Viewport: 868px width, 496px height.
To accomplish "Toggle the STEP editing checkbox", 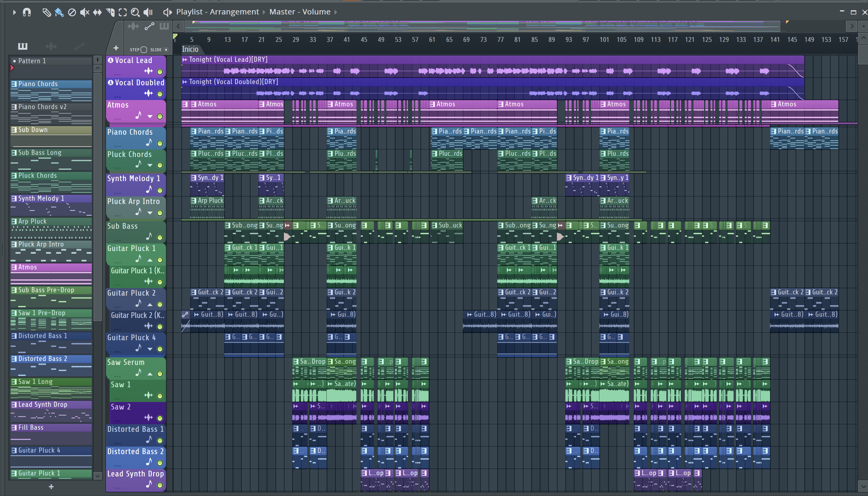I will 144,50.
